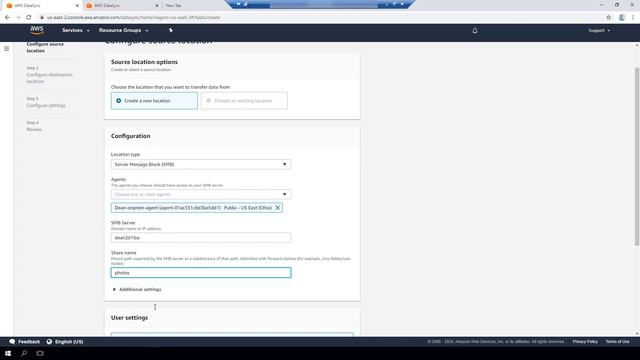Open the Task View taskbar icon

pos(40,353)
